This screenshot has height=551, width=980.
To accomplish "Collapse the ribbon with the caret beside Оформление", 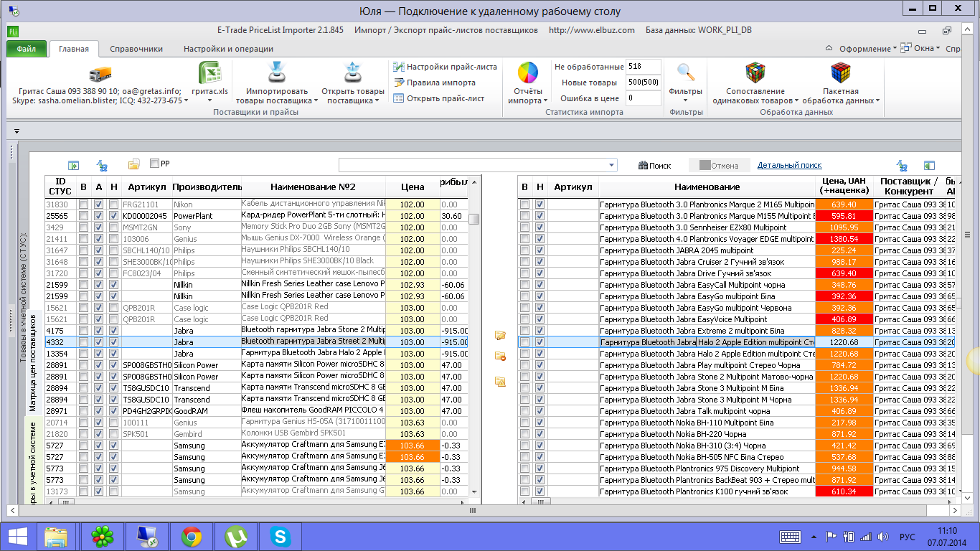I will click(x=829, y=49).
